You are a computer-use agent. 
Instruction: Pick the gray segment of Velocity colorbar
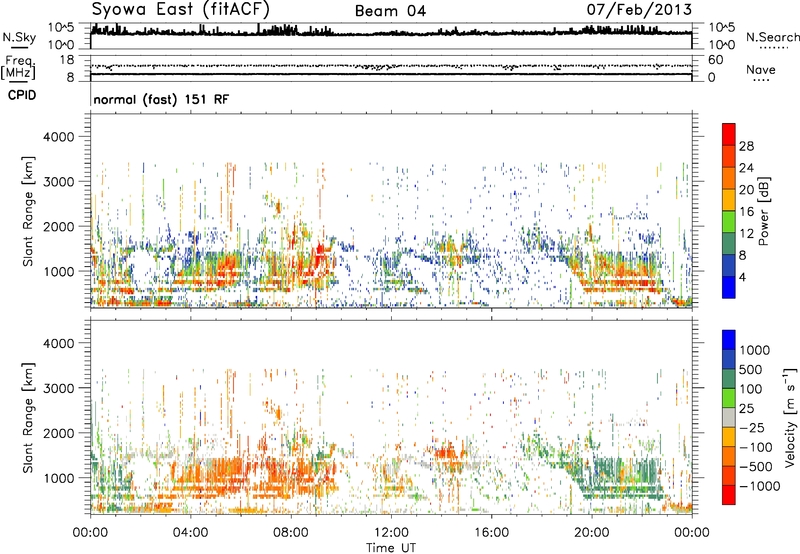[x=729, y=417]
